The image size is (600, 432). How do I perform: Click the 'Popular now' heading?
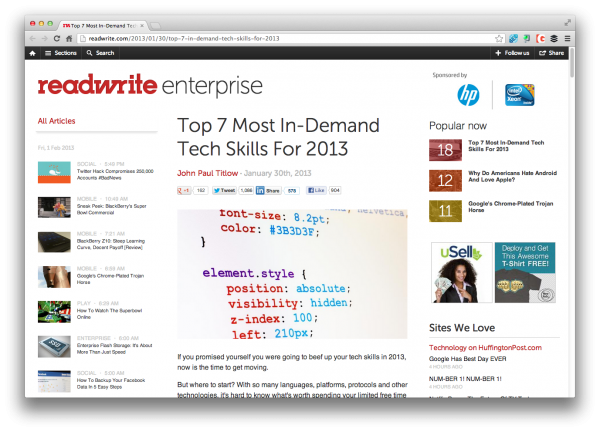click(458, 126)
